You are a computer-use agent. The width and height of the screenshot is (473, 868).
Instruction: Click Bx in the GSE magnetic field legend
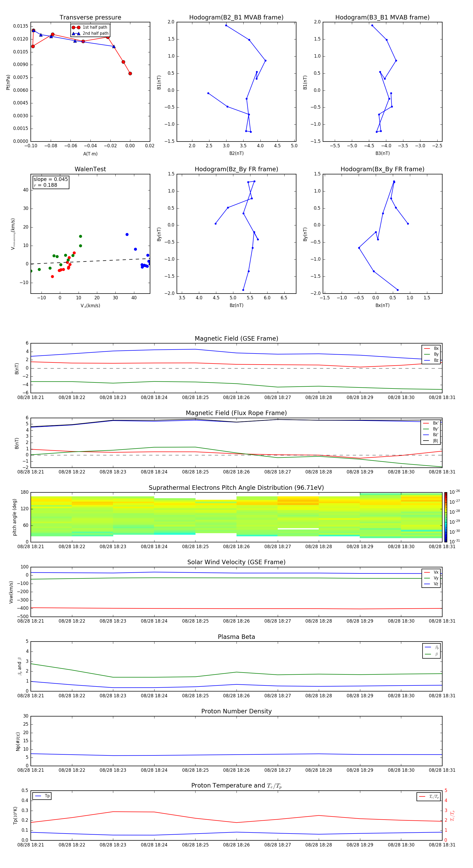[x=431, y=349]
